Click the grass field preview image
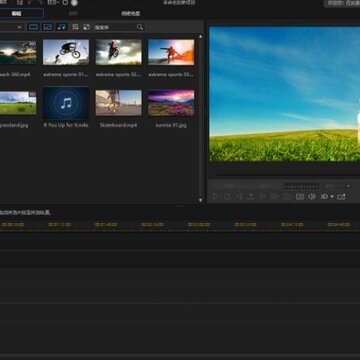Screen dimensions: 360x360 (285, 94)
